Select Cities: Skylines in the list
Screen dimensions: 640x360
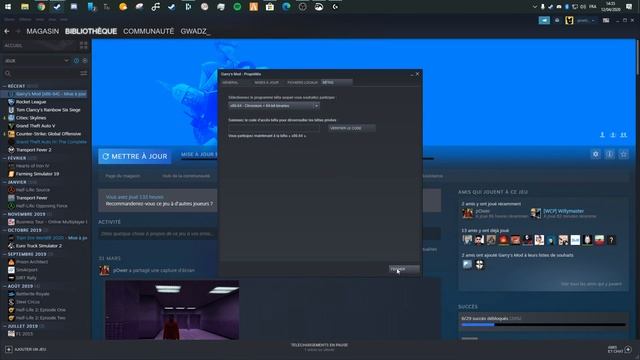click(x=31, y=118)
